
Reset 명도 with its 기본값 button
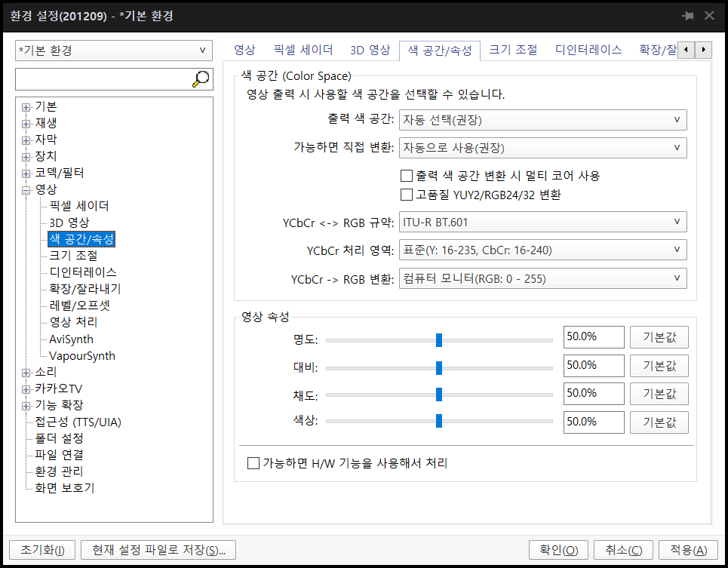pos(659,337)
